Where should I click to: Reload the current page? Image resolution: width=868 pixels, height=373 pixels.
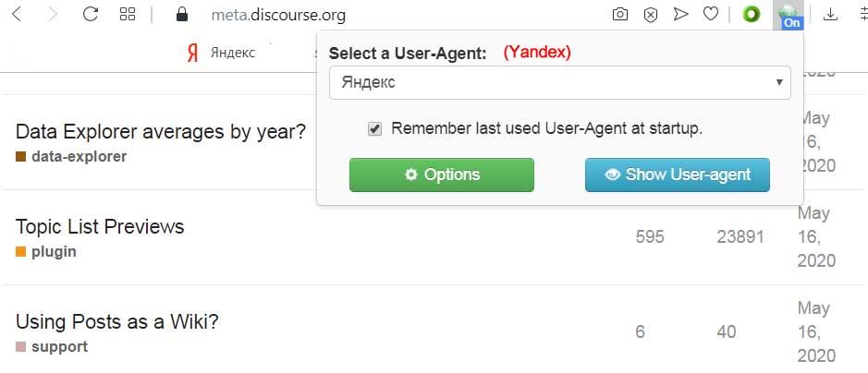91,15
